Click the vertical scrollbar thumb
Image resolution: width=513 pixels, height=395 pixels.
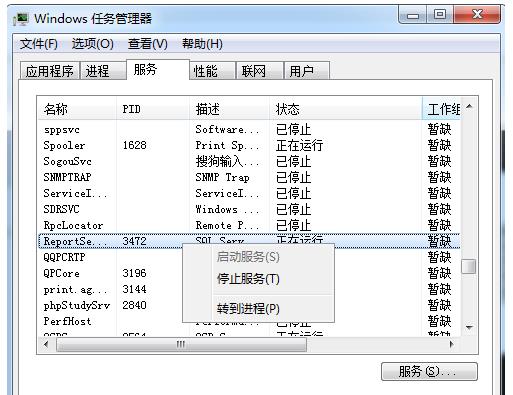pos(469,266)
